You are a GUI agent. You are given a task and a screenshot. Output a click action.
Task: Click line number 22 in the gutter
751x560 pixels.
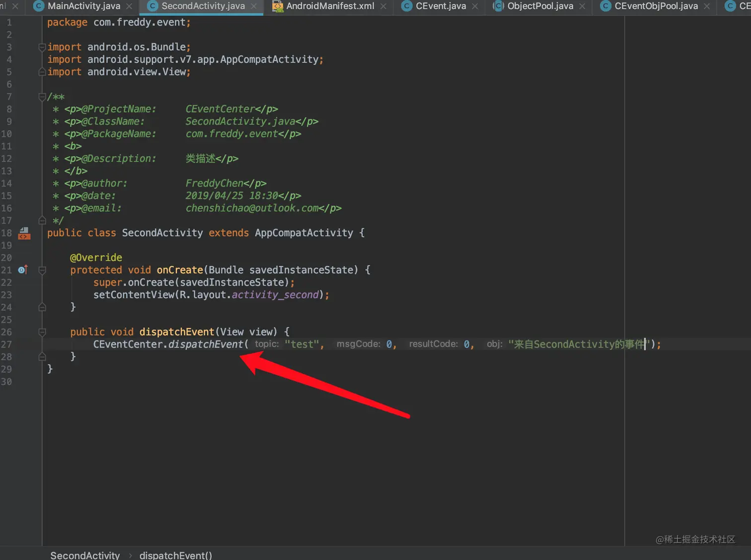[x=6, y=283]
